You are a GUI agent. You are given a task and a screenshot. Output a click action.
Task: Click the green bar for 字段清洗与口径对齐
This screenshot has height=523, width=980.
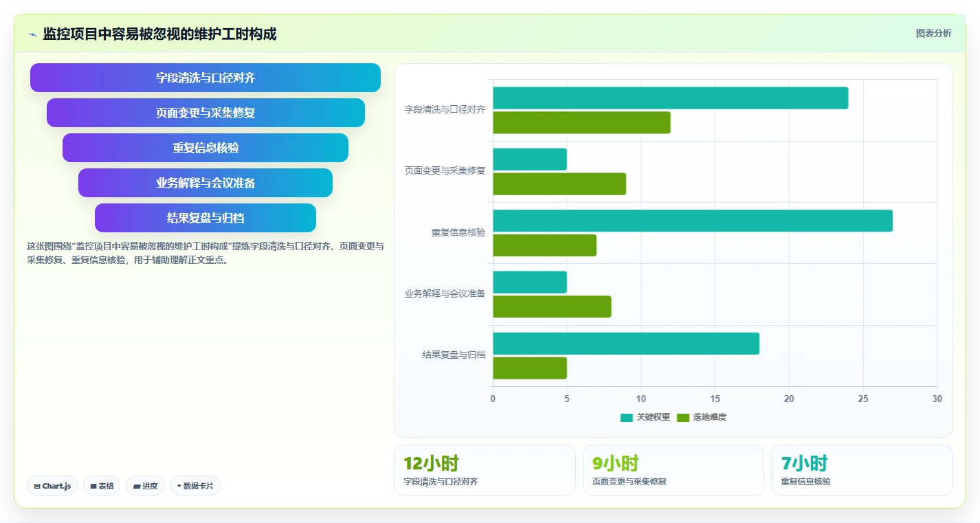coord(581,122)
